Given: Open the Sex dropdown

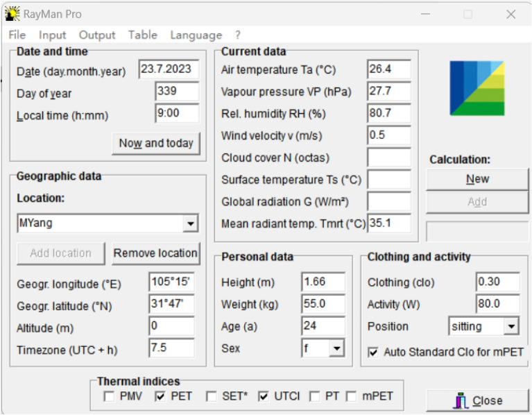Looking at the screenshot, I should pos(336,348).
